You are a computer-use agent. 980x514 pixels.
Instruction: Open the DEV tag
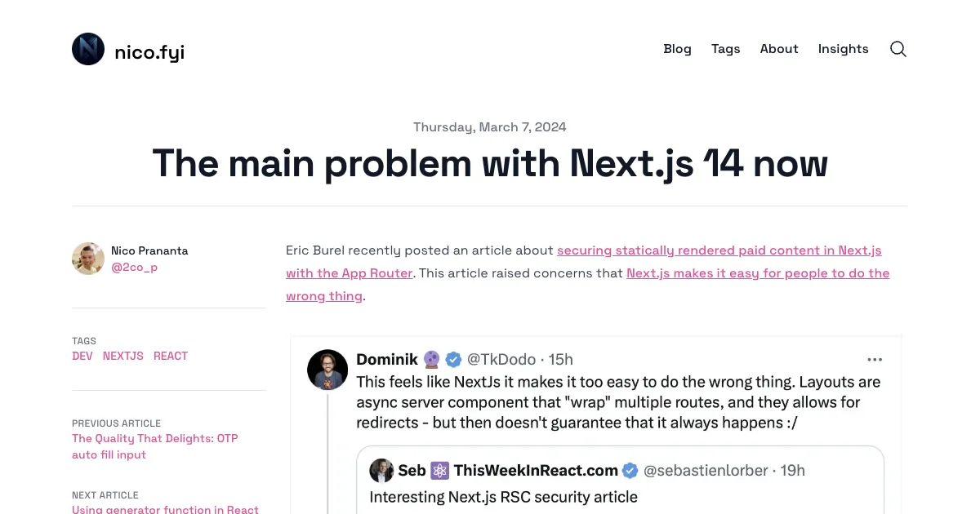click(x=82, y=356)
